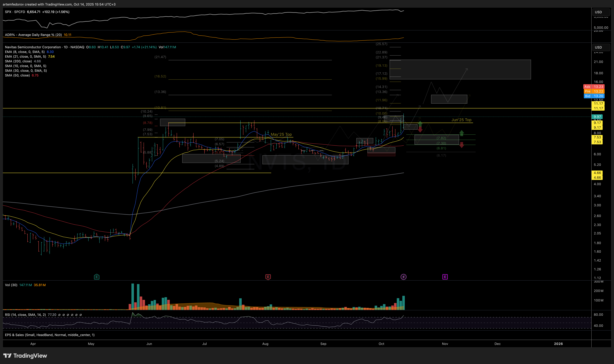
Task: Select the Ask 13.23 price label
Action: pyautogui.click(x=594, y=87)
